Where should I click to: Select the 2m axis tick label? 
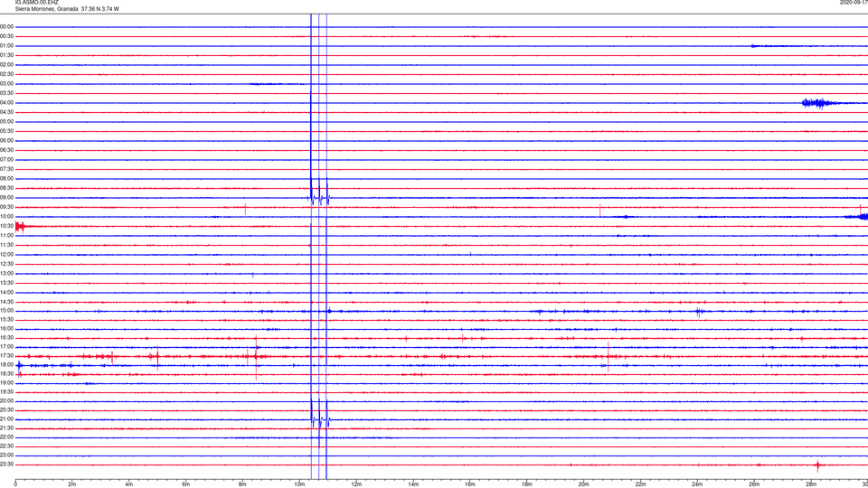pos(72,484)
